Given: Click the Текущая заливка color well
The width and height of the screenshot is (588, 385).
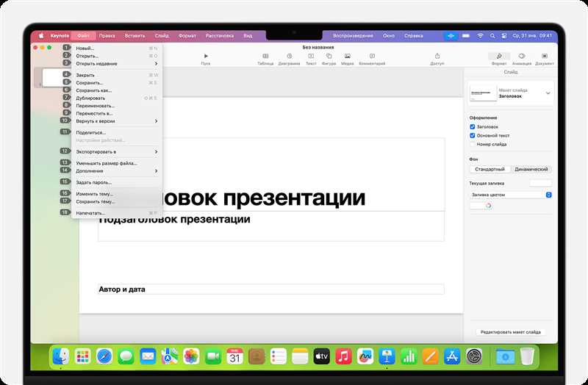Looking at the screenshot, I should coord(540,183).
